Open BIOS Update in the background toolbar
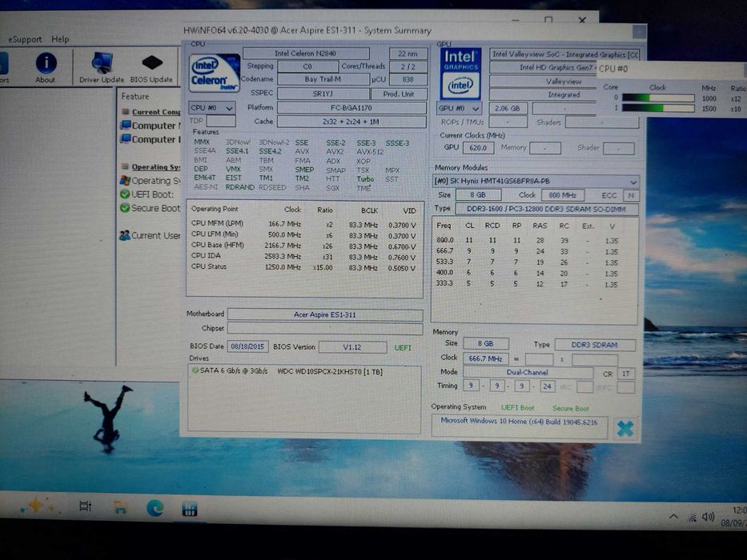Image resolution: width=747 pixels, height=560 pixels. point(151,68)
